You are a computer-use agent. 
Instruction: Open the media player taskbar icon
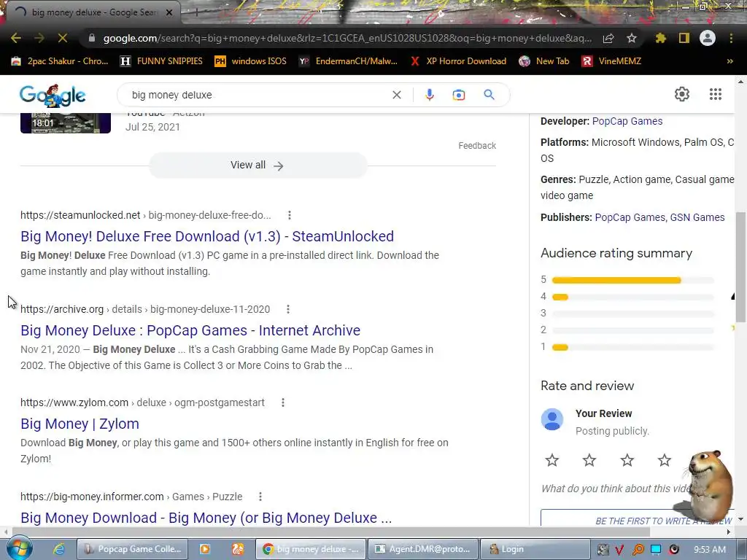[205, 549]
